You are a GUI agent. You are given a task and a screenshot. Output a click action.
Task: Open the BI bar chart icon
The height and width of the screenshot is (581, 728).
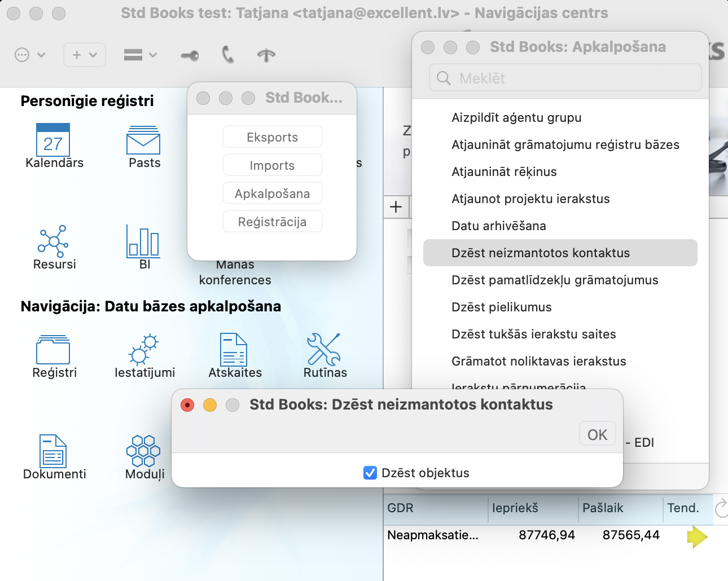(143, 241)
